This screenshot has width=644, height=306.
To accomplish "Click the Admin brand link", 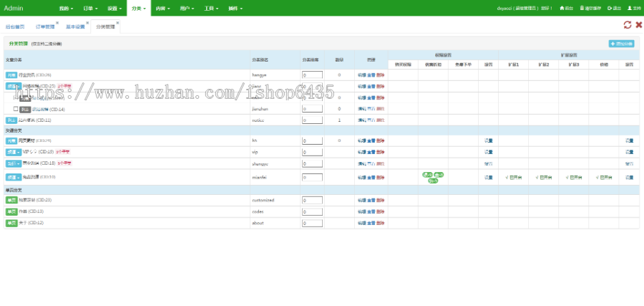I will pos(14,8).
